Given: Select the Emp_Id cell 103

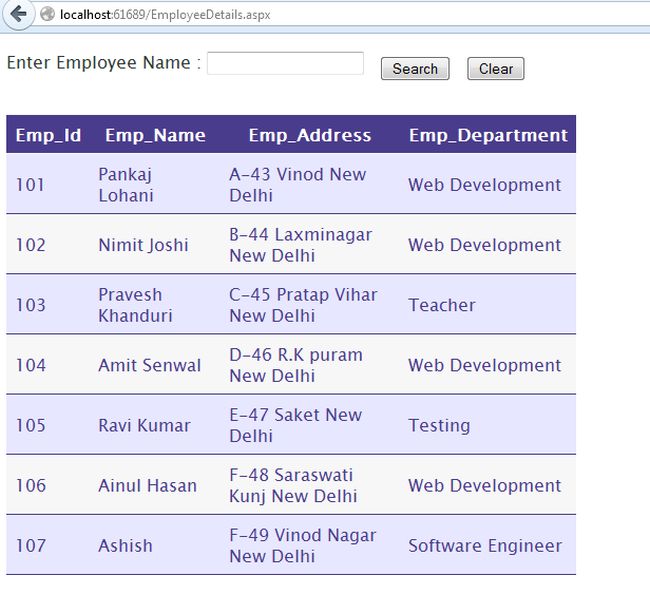Looking at the screenshot, I should point(31,305).
